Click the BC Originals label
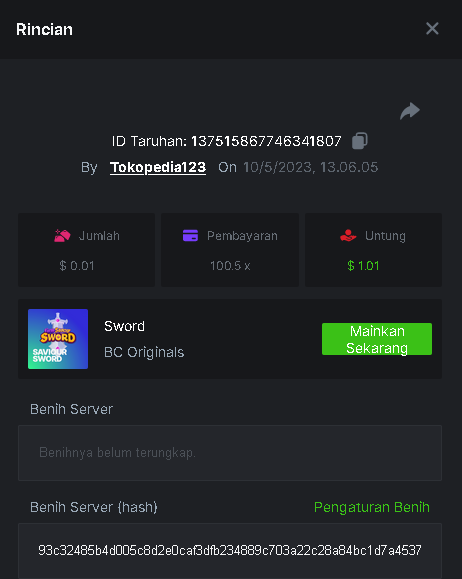The width and height of the screenshot is (462, 579). (x=144, y=352)
